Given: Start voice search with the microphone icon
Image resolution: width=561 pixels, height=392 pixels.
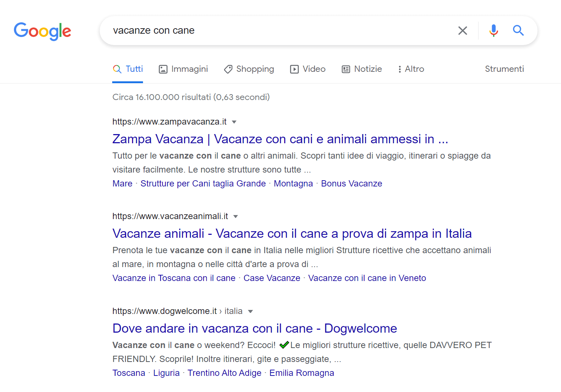Looking at the screenshot, I should tap(494, 30).
